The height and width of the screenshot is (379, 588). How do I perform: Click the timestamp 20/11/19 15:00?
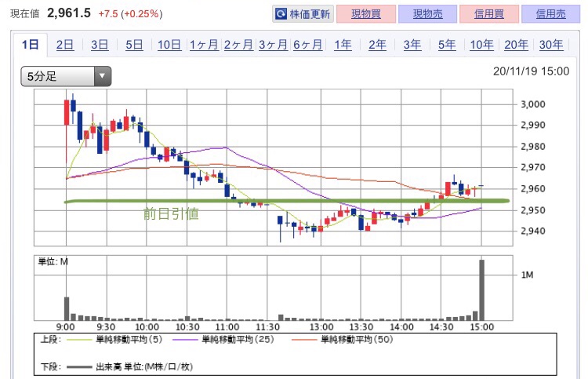(x=531, y=71)
